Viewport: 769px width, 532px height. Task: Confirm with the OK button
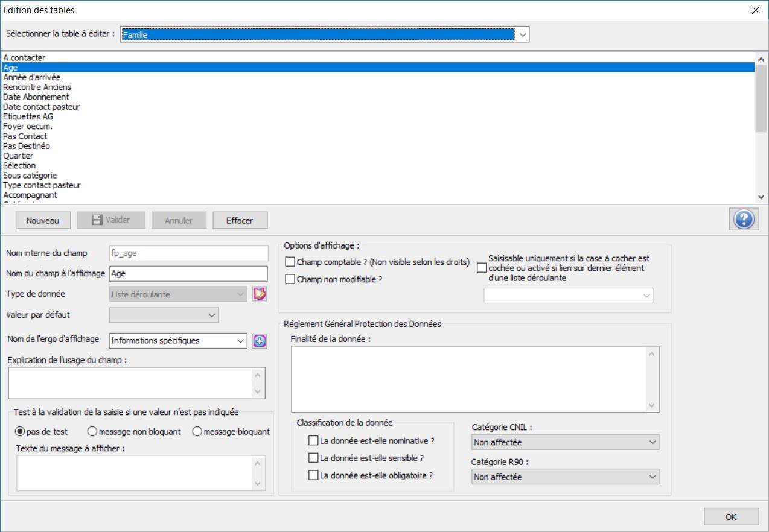pyautogui.click(x=731, y=517)
